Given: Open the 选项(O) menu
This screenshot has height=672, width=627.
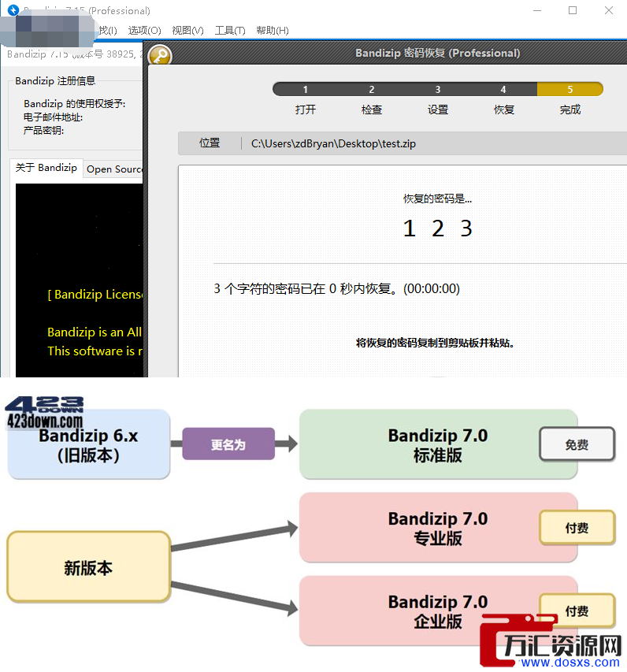Looking at the screenshot, I should (144, 31).
